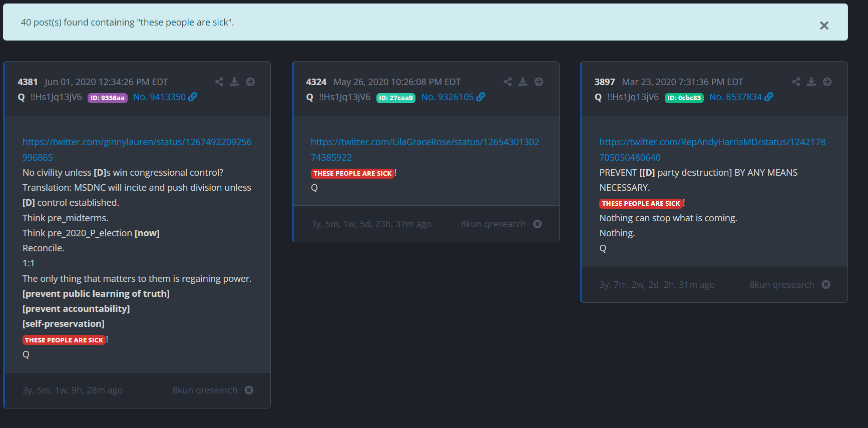Click the circle-x icon in post 4381 footer
The height and width of the screenshot is (428, 868).
249,390
